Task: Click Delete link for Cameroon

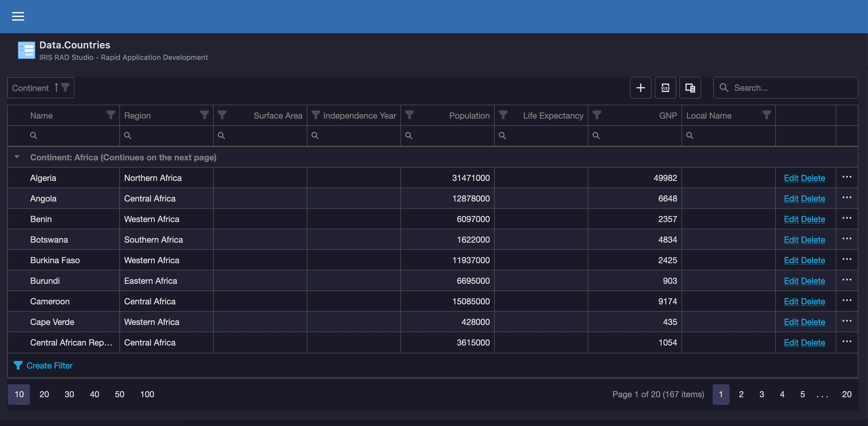Action: (813, 301)
